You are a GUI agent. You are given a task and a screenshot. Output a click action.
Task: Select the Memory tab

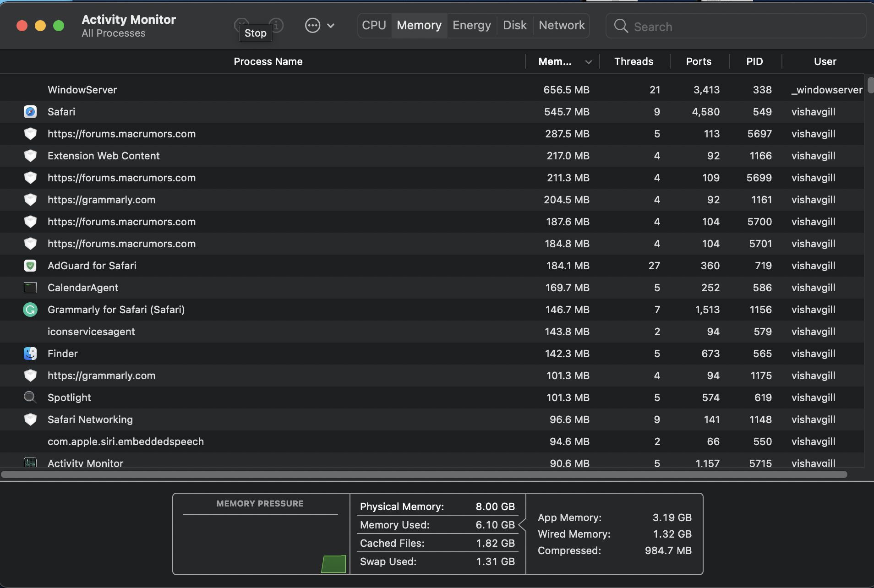pos(419,25)
